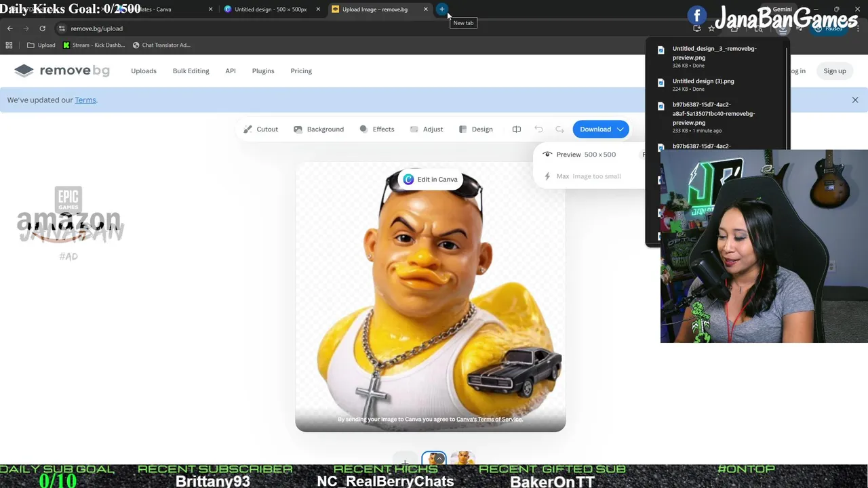This screenshot has width=868, height=488.
Task: Open b97b6387 removebg-preview.png download from 1 minute ago
Action: tap(715, 117)
